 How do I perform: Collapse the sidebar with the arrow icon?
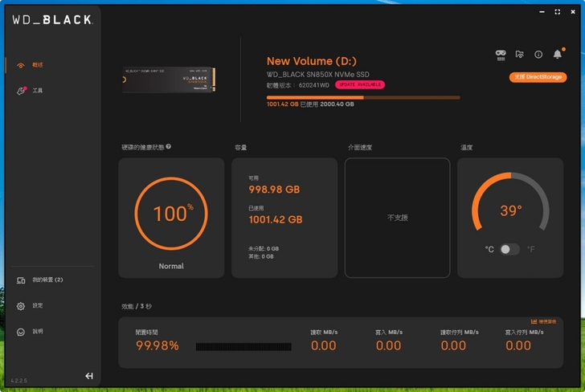89,376
